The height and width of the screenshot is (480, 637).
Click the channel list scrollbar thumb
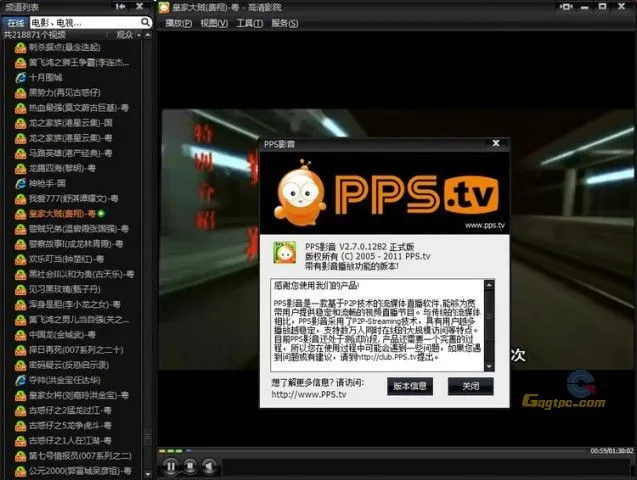(148, 437)
